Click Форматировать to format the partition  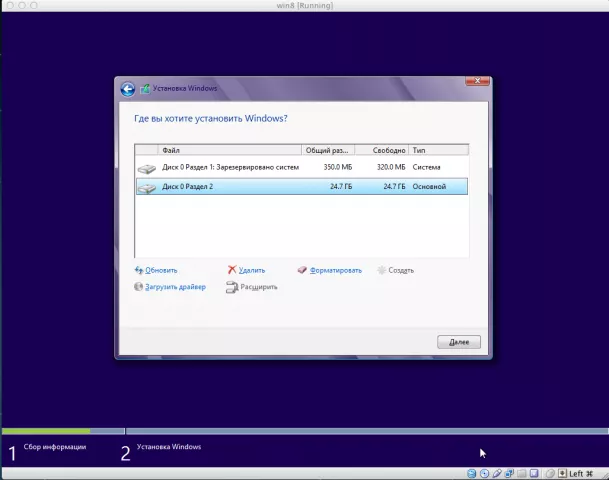click(335, 270)
